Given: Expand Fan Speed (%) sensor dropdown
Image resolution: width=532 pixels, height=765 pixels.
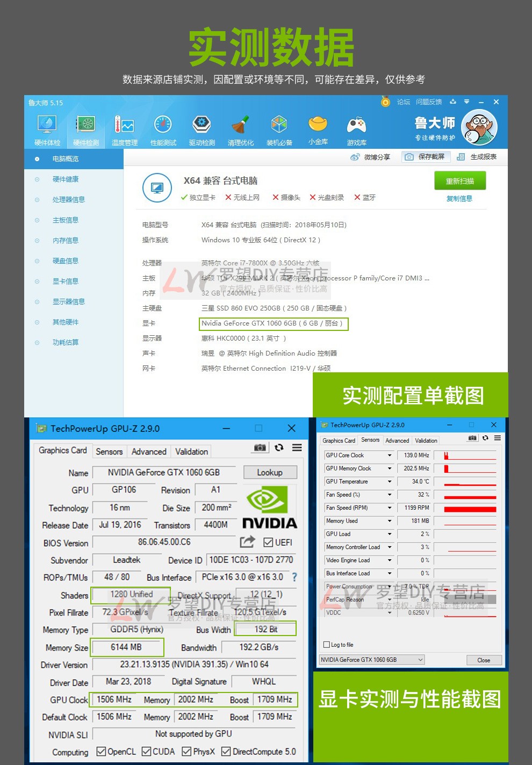Looking at the screenshot, I should point(390,494).
